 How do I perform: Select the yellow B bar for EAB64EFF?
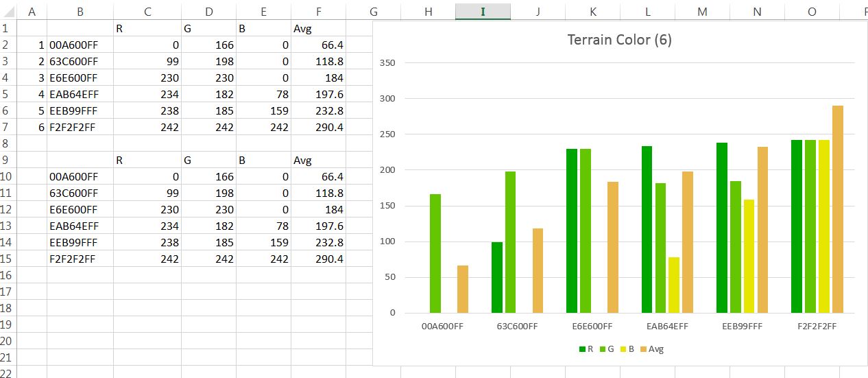pos(674,285)
